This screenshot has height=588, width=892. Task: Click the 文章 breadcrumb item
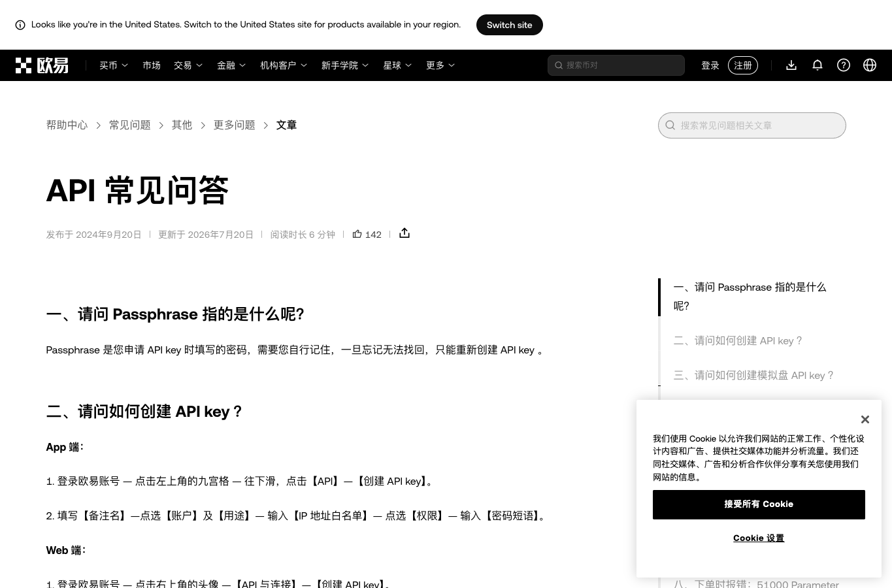[x=286, y=125]
